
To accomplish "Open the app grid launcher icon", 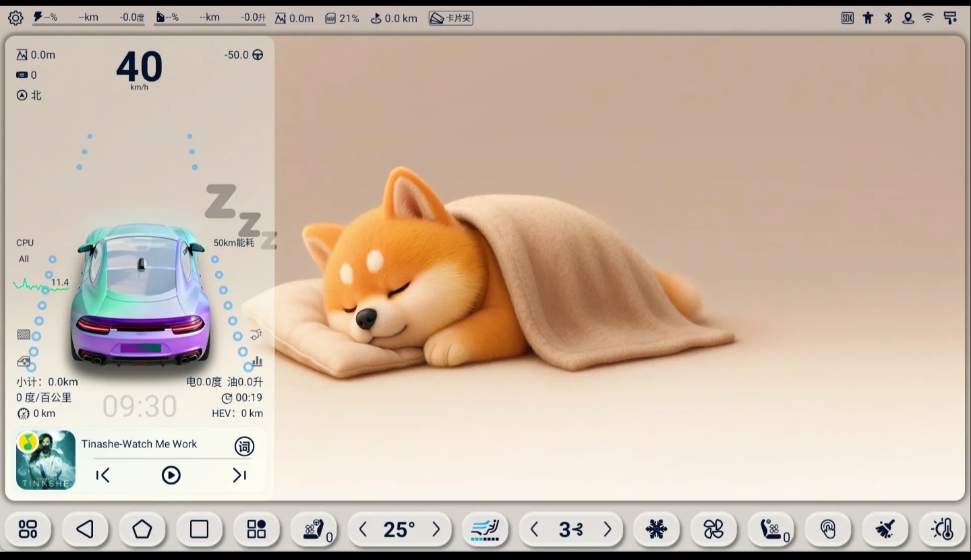I will tap(28, 530).
